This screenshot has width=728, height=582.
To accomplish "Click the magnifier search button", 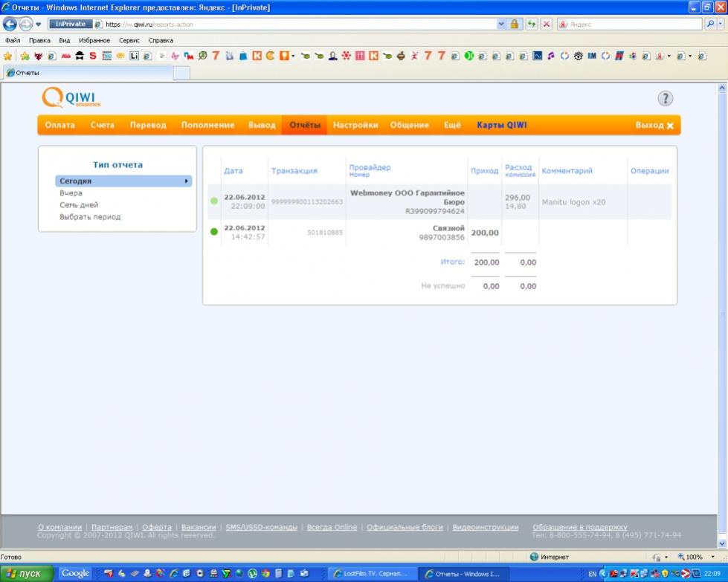I will (709, 24).
